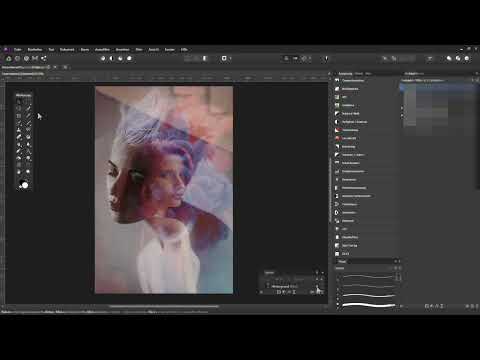This screenshot has width=480, height=360.
Task: Open the Auswählen menu
Action: tap(102, 50)
